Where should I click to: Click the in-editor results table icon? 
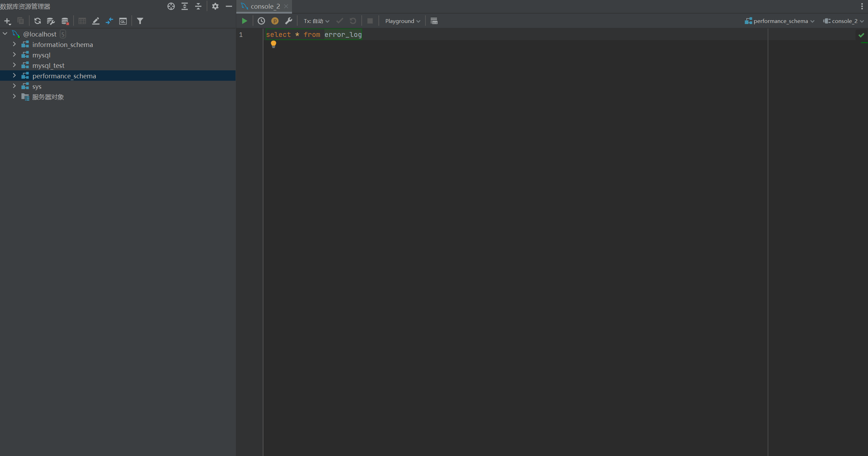434,21
